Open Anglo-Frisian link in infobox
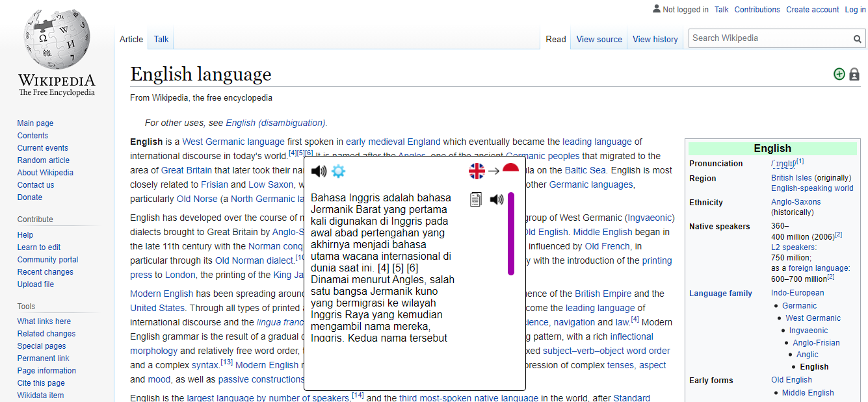Screen dimensions: 868x402 pyautogui.click(x=816, y=343)
